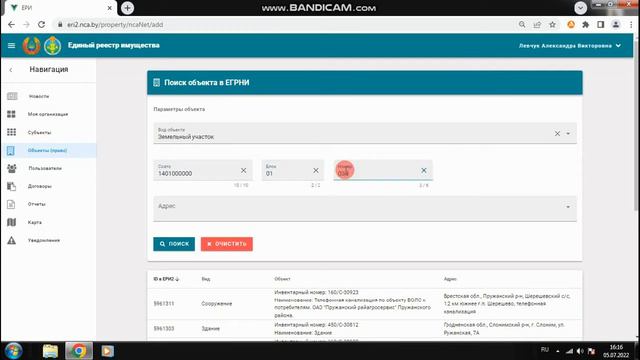This screenshot has height=360, width=640.
Task: Select the table row Здание
Action: click(x=365, y=329)
